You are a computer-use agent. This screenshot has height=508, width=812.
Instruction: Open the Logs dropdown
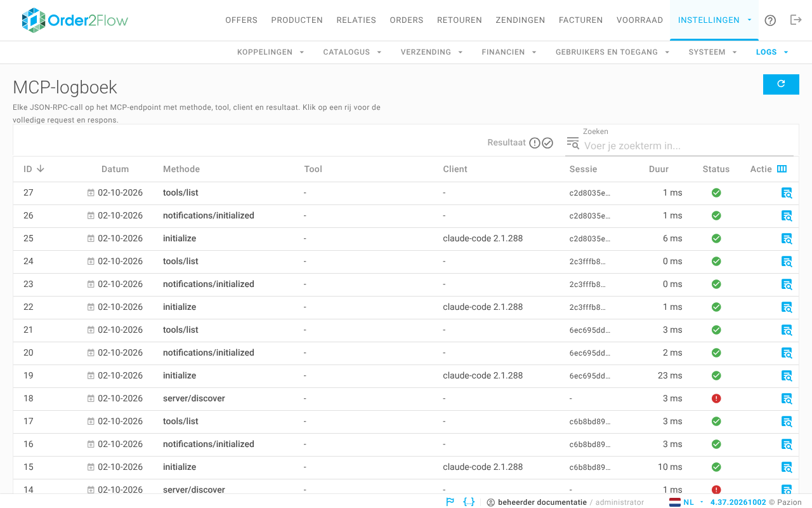pyautogui.click(x=772, y=52)
